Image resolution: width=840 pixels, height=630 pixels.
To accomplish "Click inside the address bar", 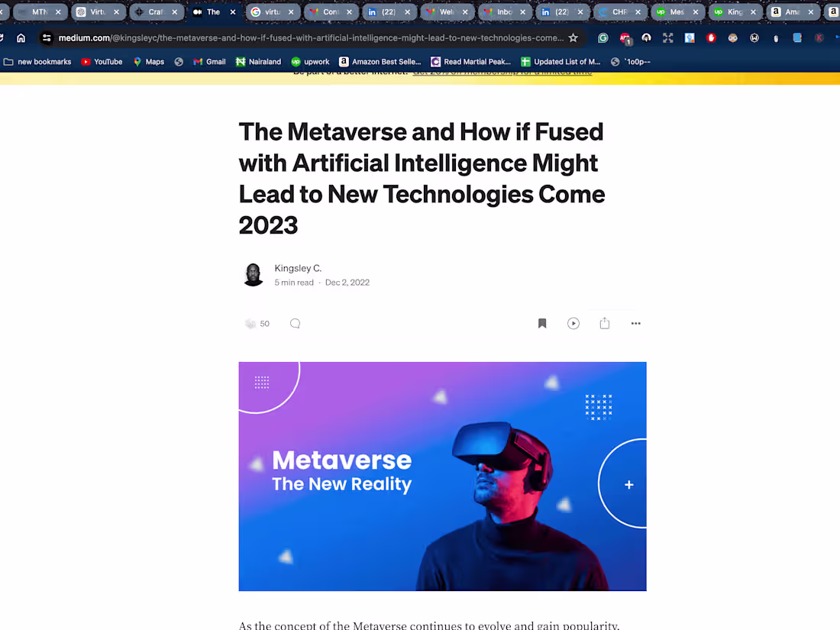I will [305, 37].
